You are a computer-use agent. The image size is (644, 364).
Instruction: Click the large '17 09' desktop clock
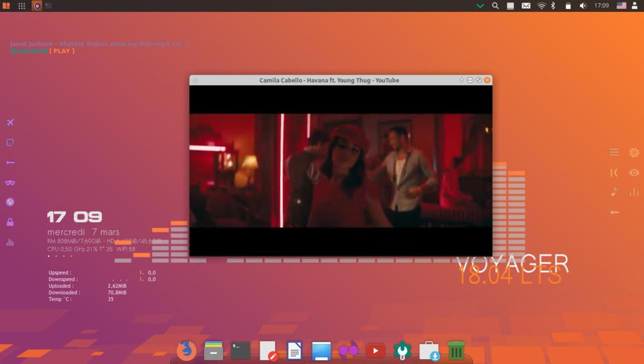click(x=74, y=217)
